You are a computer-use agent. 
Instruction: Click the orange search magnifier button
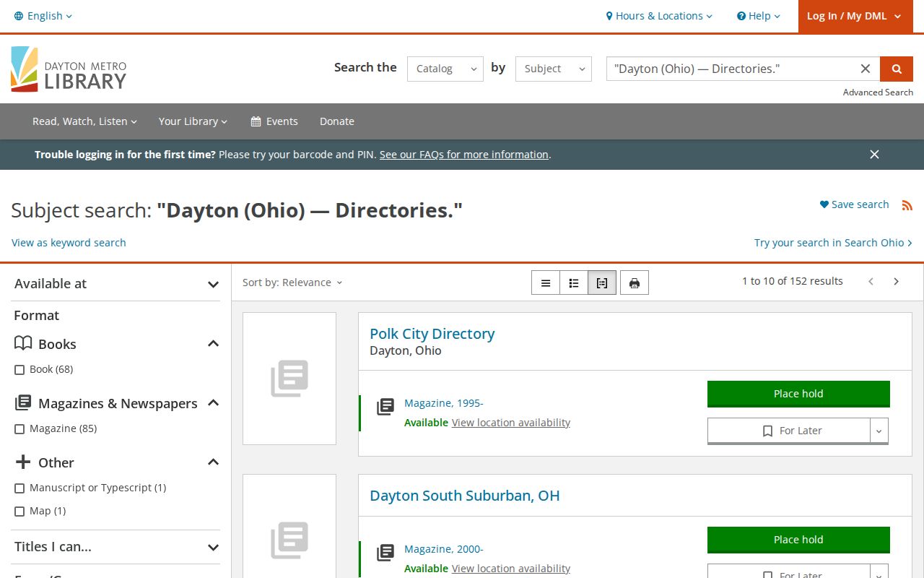[897, 69]
